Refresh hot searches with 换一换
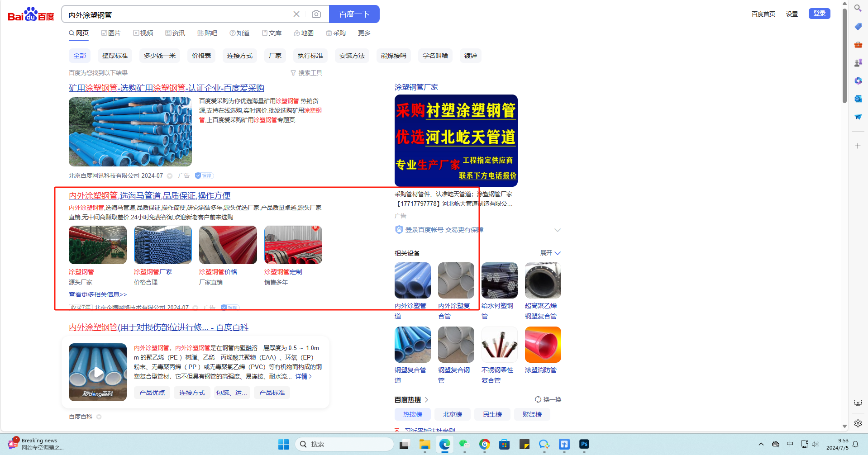The image size is (868, 455). pos(548,400)
